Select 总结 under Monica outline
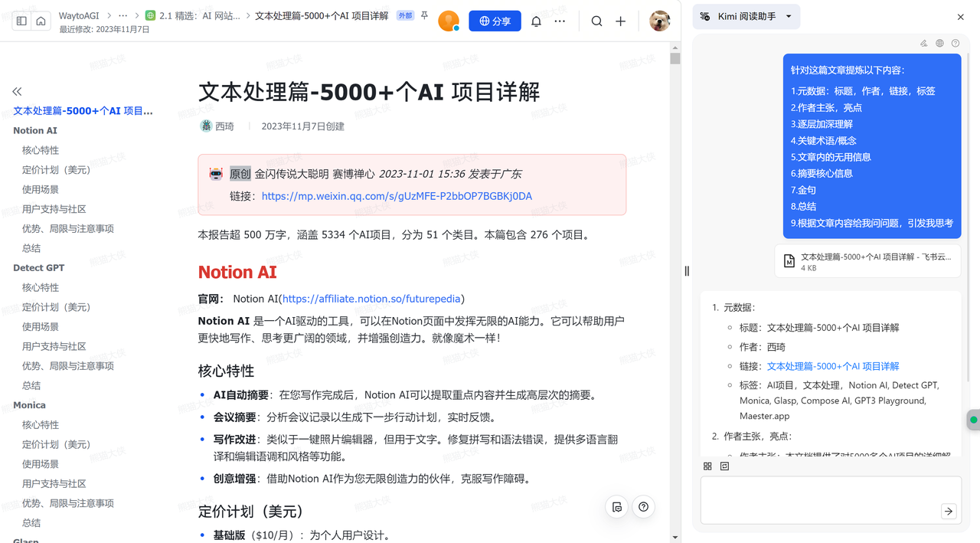 coord(31,523)
